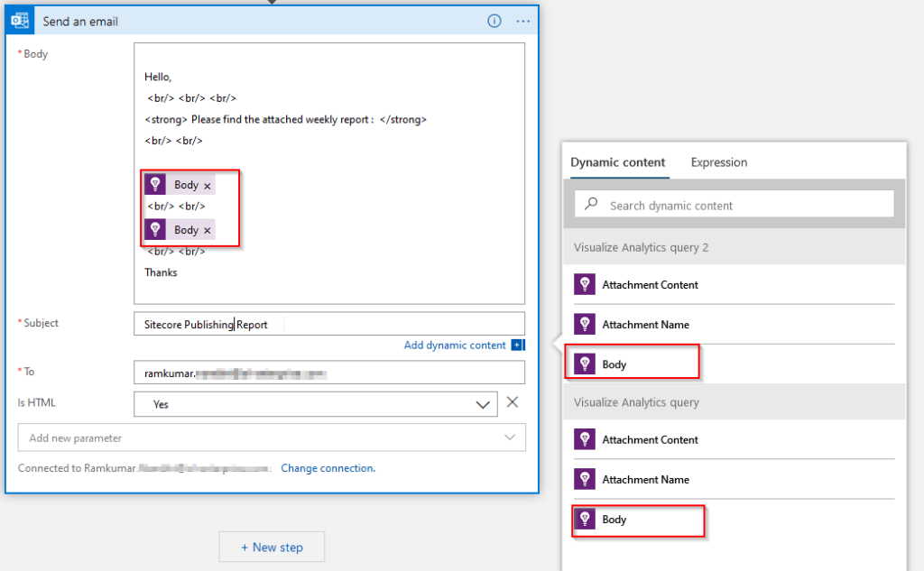Insert Body from the last Visualize Analytics query
This screenshot has height=571, width=924.
(x=614, y=520)
